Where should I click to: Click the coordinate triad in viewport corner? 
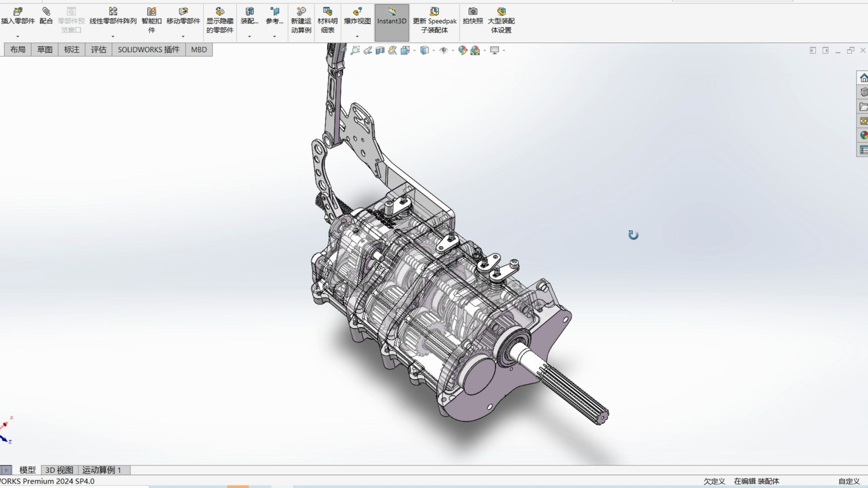[x=6, y=430]
